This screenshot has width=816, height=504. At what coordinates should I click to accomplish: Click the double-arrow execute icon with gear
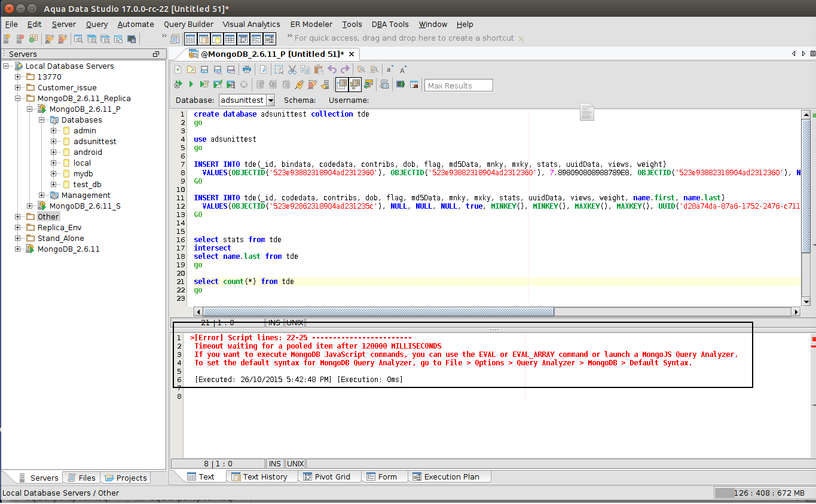point(178,84)
